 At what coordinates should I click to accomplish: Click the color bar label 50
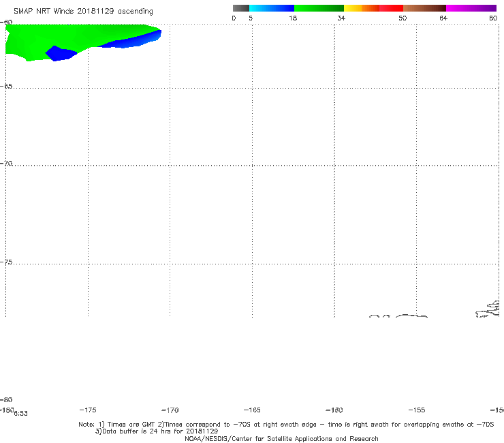pos(403,18)
